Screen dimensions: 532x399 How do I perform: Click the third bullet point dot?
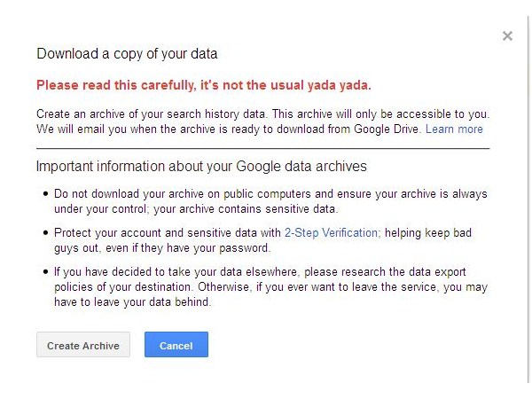(x=45, y=272)
